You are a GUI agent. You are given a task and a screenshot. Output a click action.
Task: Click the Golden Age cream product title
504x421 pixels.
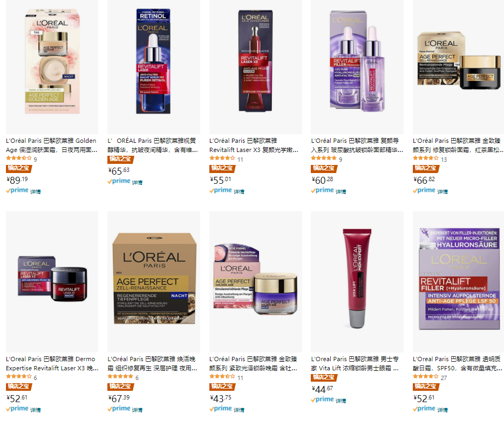click(x=51, y=145)
